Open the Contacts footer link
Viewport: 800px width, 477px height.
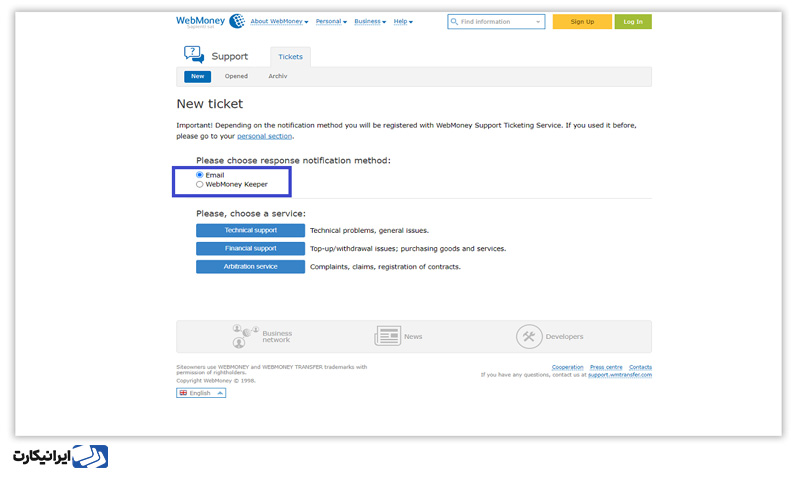tap(640, 367)
